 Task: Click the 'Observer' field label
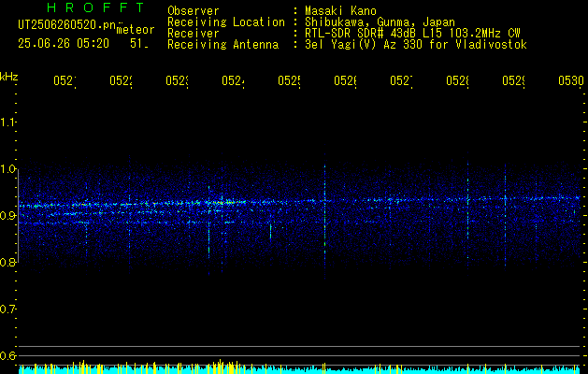click(194, 11)
